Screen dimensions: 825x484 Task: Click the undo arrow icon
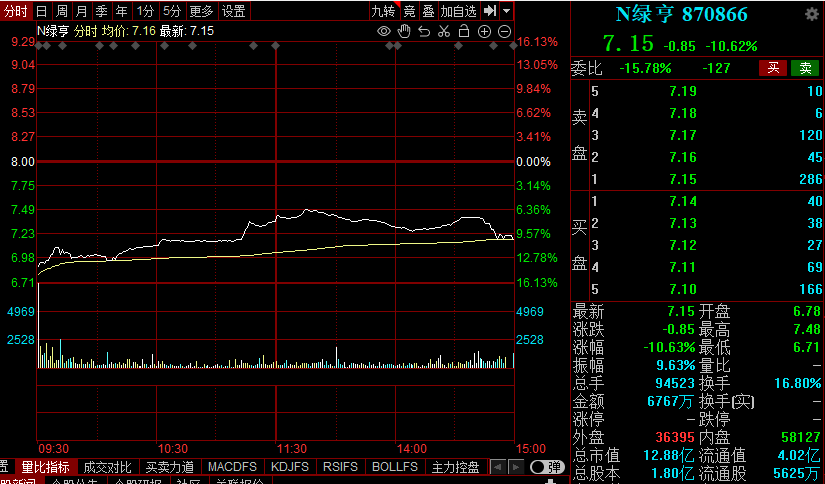point(424,32)
